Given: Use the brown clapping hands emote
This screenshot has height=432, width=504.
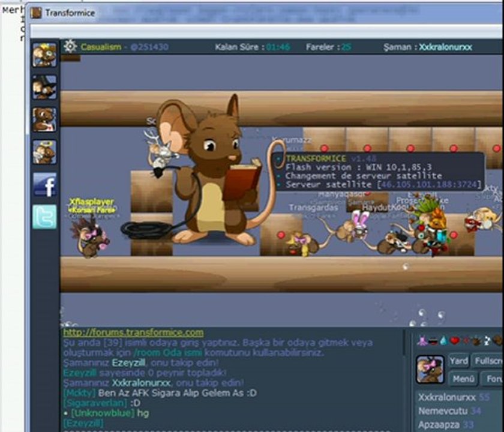Looking at the screenshot, I should [476, 341].
